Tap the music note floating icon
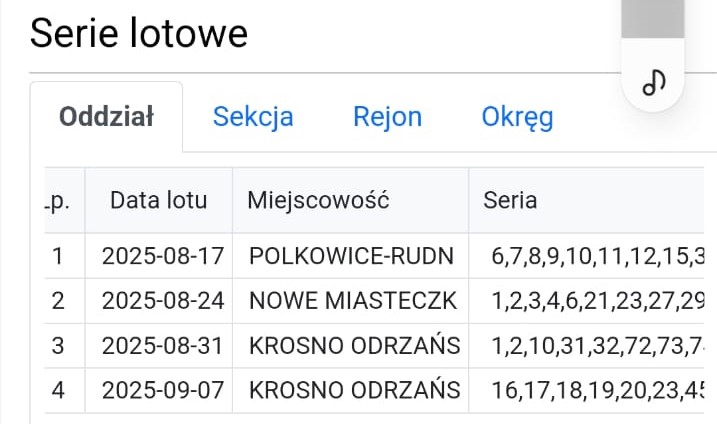717x424 pixels. (x=654, y=82)
